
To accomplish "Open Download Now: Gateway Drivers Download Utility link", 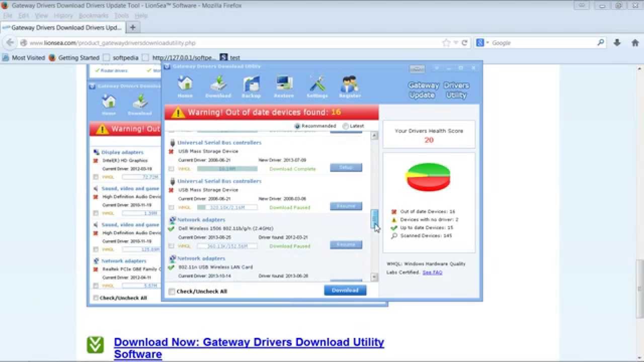I will coord(249,348).
